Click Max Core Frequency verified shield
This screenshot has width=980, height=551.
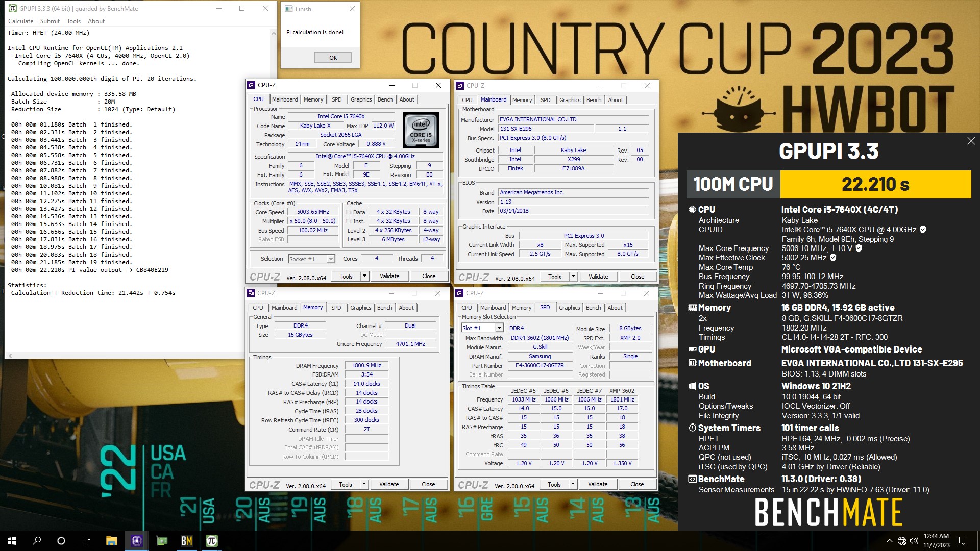[859, 248]
